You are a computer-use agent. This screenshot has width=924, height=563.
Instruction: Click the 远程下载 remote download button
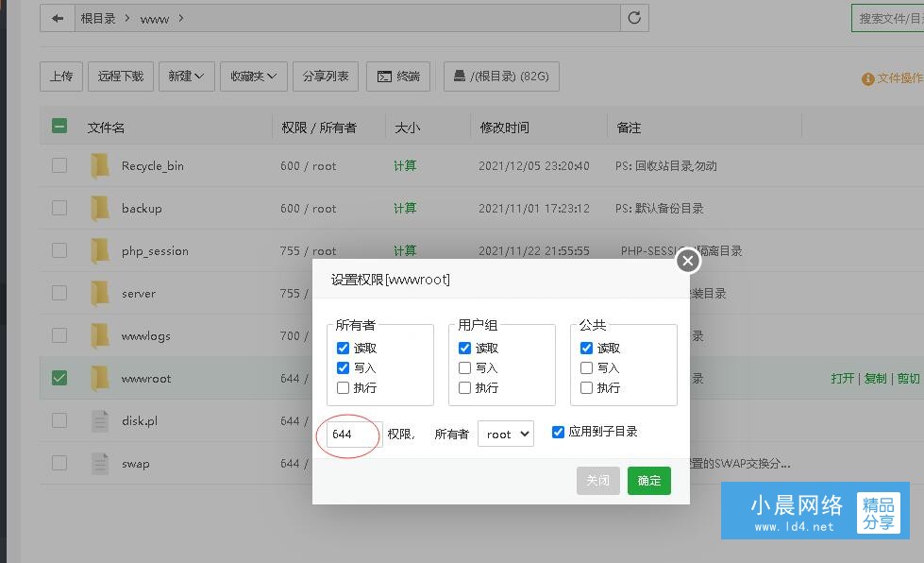pos(121,77)
